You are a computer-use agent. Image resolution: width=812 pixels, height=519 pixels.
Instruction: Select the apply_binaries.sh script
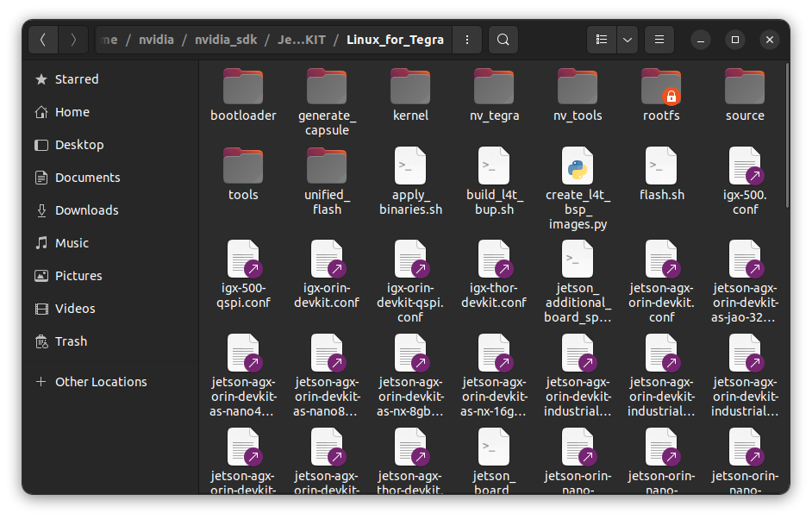[x=409, y=169]
